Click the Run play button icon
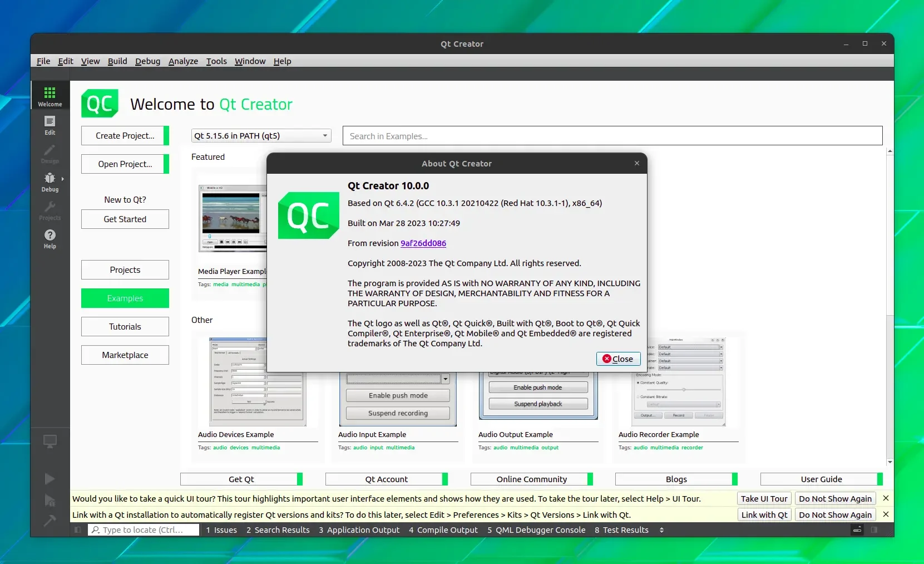This screenshot has height=564, width=924. pos(50,479)
